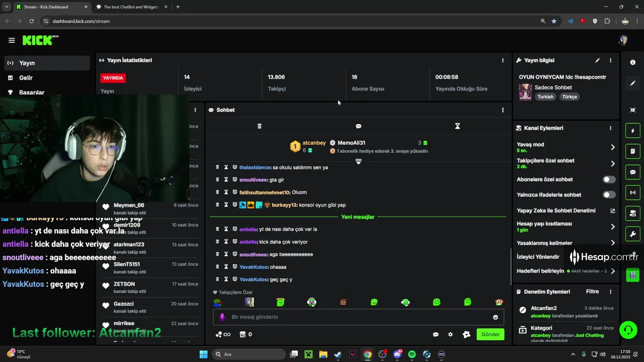Click the trash icon in chat toolbar
The image size is (644, 362).
260,126
